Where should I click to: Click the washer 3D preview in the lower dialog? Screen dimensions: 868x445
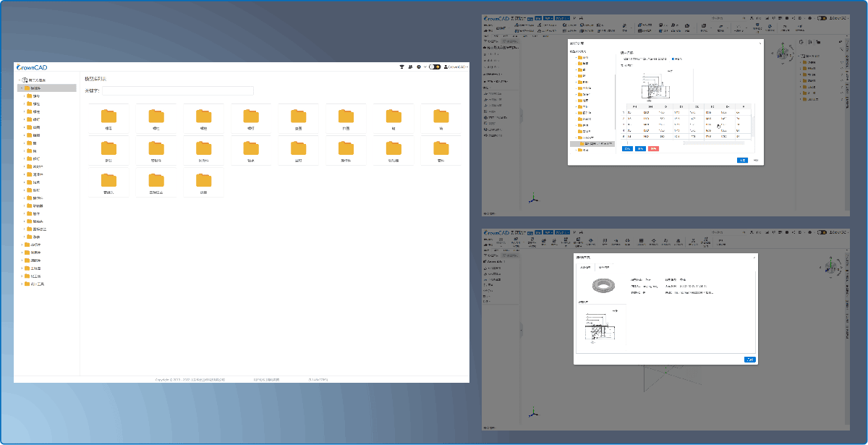click(x=602, y=286)
